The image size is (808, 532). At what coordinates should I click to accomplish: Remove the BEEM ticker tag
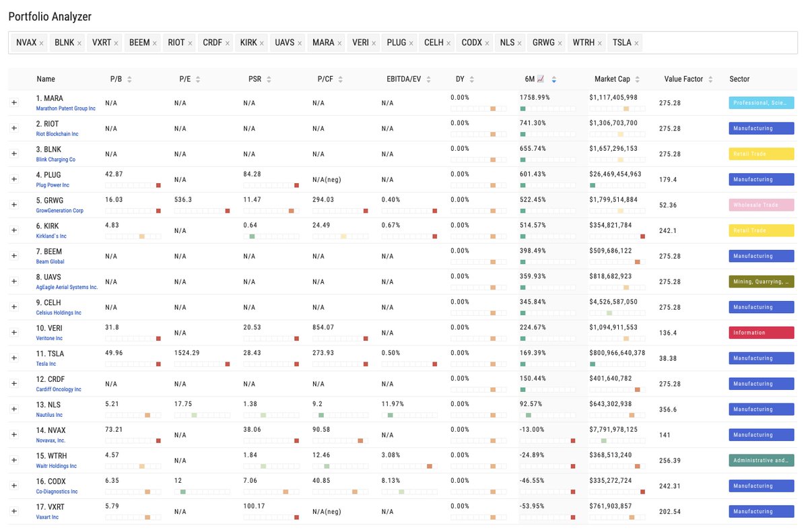[x=155, y=43]
